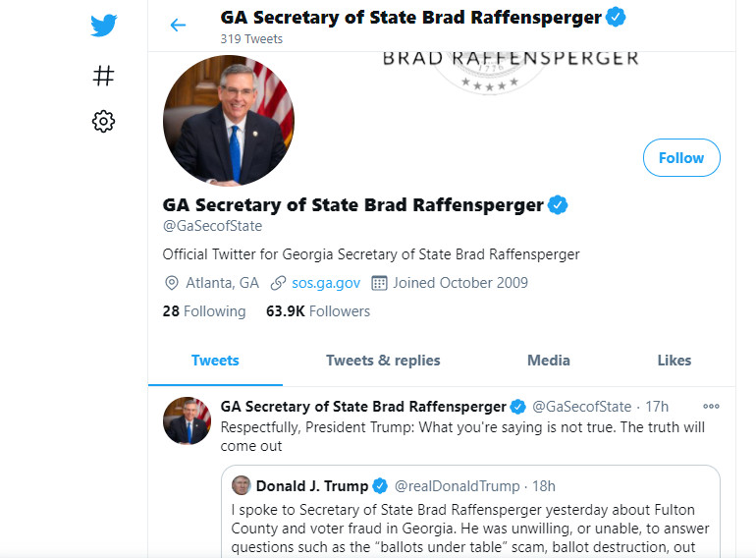Open the Tweets & replies tab
Viewport: 756px width, 558px height.
coord(383,361)
